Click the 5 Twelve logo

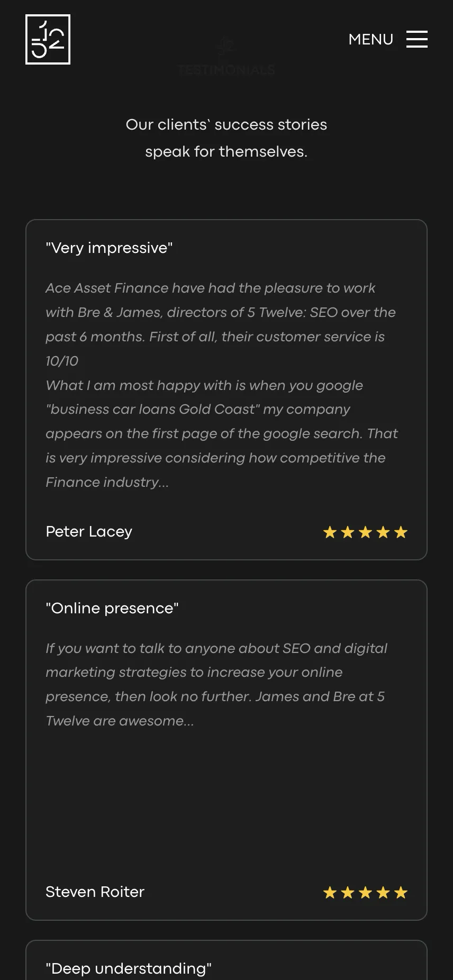coord(48,40)
